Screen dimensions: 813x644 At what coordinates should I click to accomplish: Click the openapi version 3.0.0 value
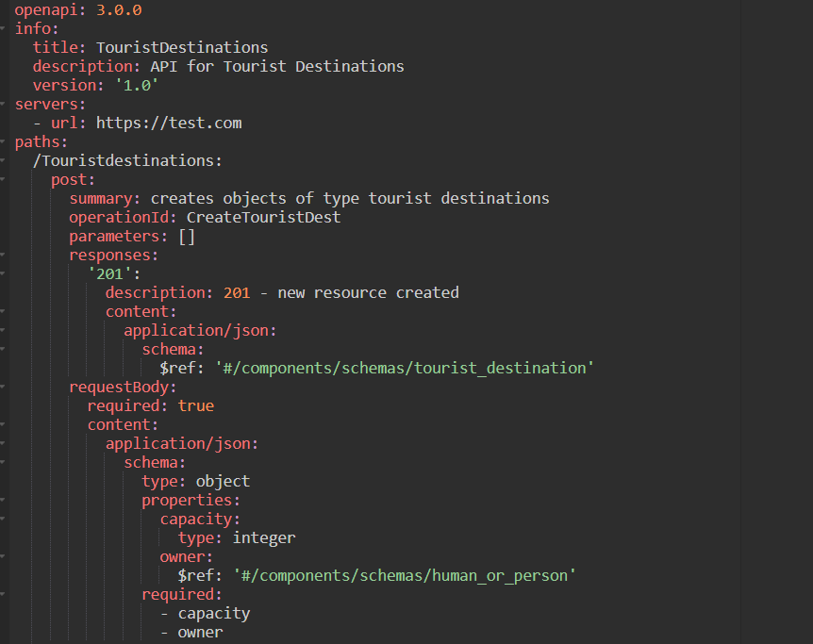pos(119,9)
